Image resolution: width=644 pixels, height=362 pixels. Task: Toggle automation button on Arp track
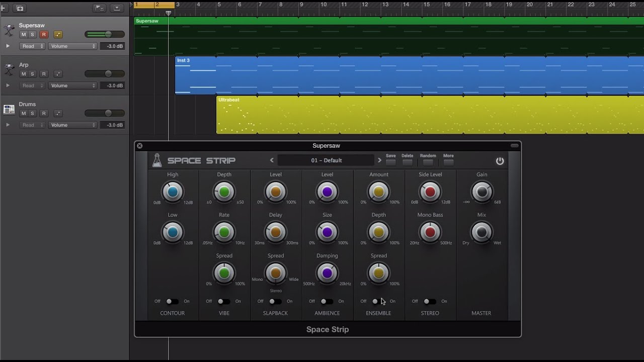click(x=58, y=74)
